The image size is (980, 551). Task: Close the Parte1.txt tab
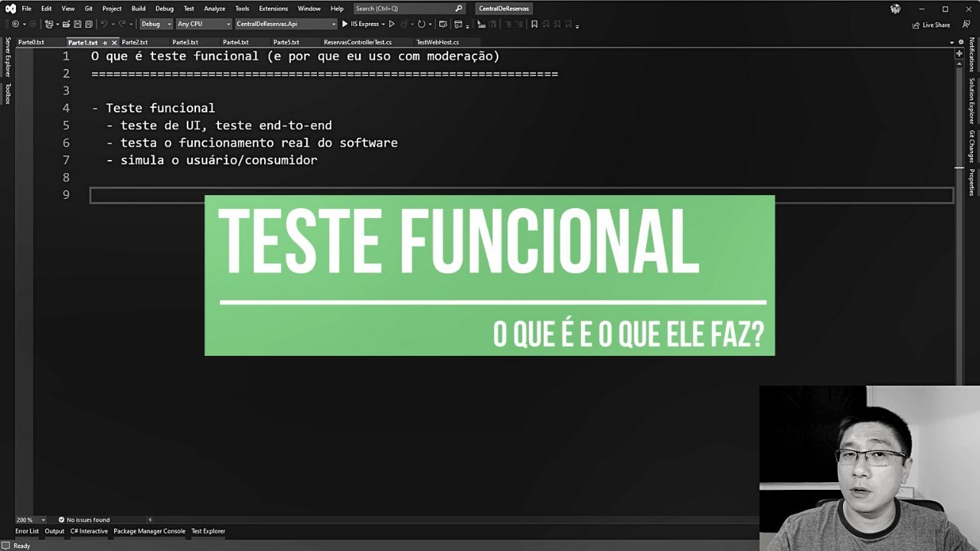(115, 43)
